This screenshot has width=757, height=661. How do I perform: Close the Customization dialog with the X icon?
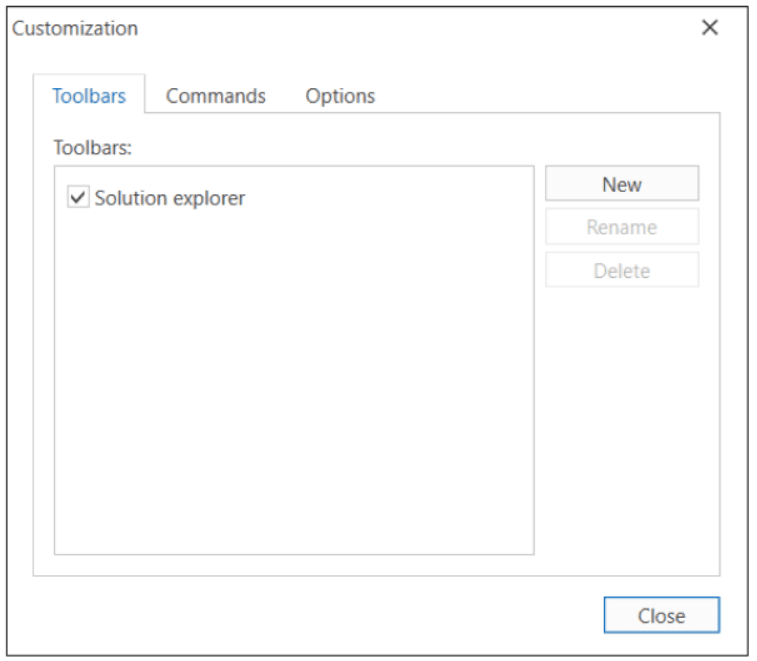[x=710, y=28]
